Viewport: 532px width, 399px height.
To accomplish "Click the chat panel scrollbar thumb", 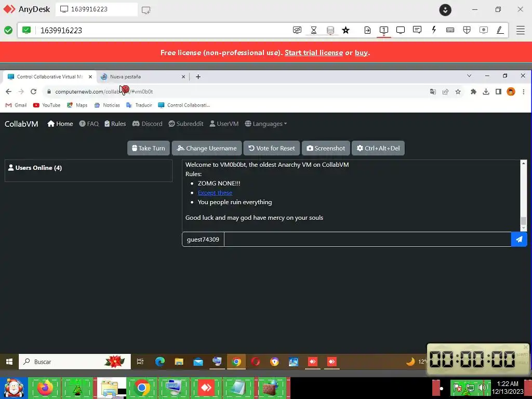I will click(x=524, y=221).
